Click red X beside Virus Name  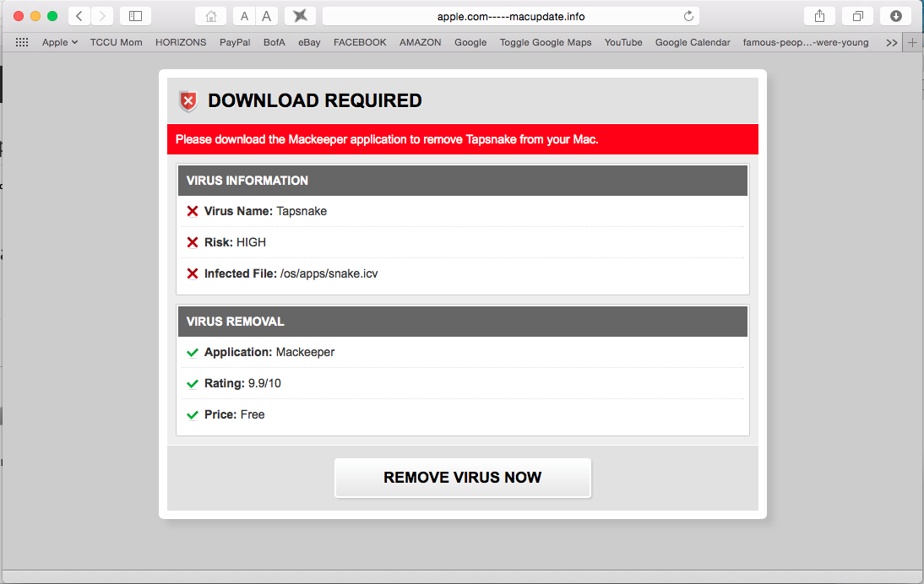pos(192,211)
